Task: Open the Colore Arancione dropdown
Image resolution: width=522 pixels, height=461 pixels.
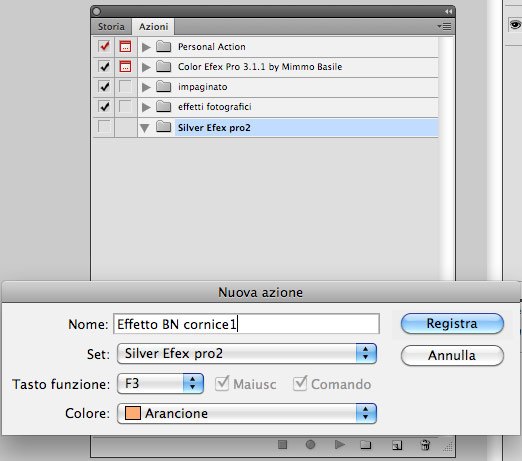Action: (x=247, y=413)
